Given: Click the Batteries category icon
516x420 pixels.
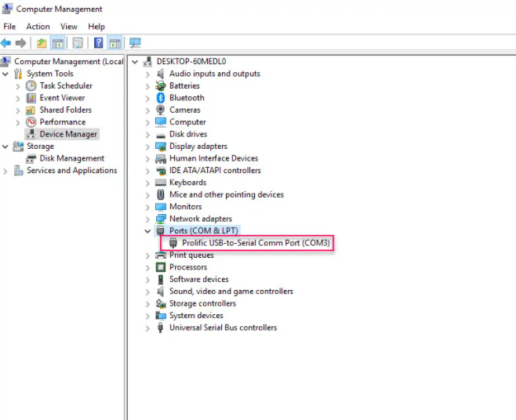Looking at the screenshot, I should point(161,86).
